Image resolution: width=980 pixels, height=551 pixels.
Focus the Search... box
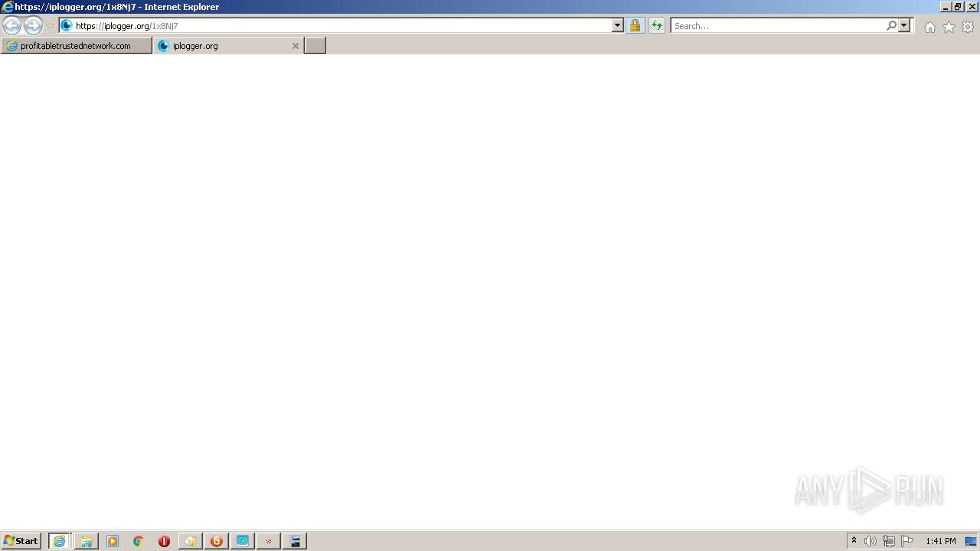tap(777, 26)
